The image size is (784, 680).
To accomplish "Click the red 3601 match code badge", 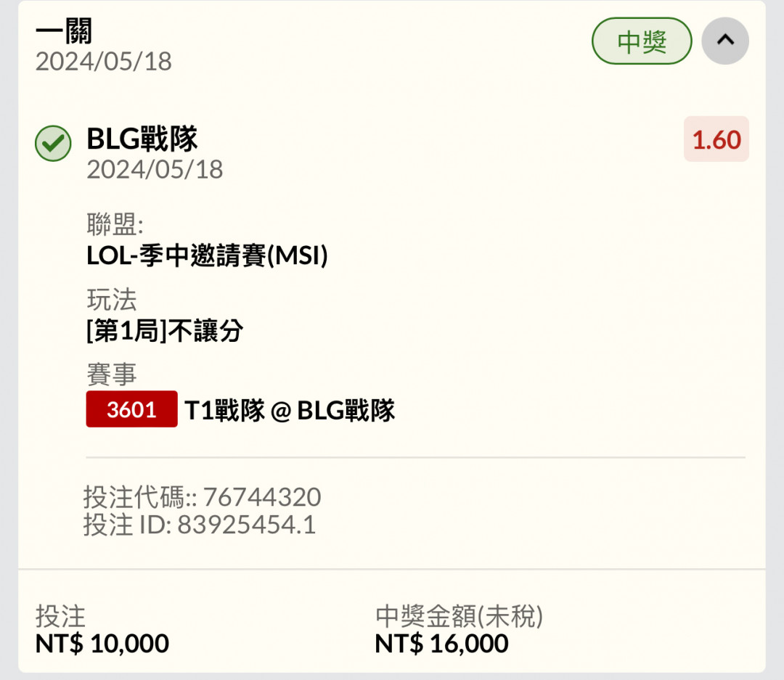I will point(131,409).
